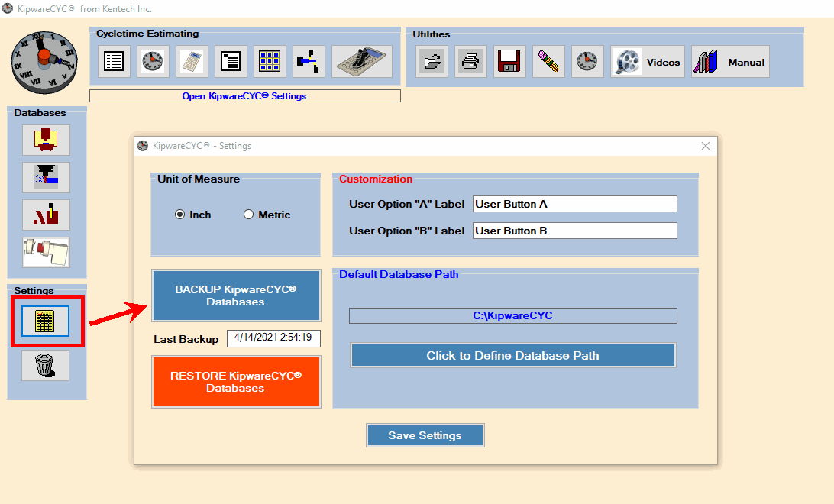
Task: Click the Save Settings button
Action: click(425, 435)
